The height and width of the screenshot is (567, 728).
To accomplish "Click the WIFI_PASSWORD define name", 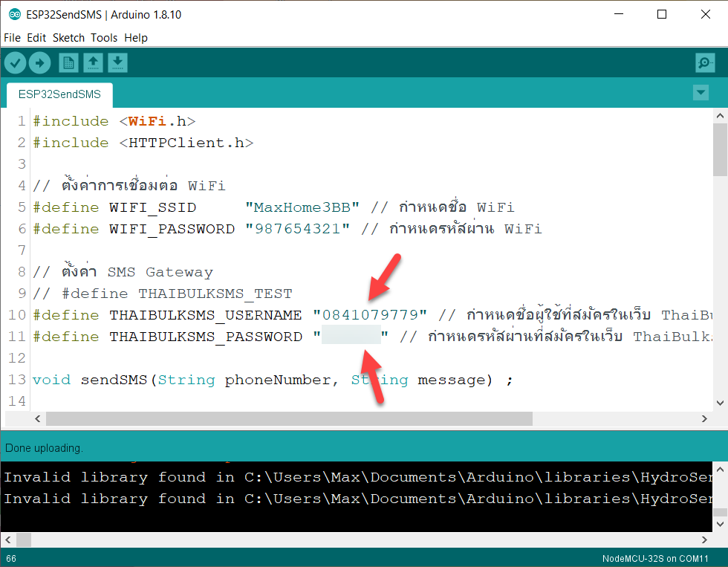I will (172, 230).
